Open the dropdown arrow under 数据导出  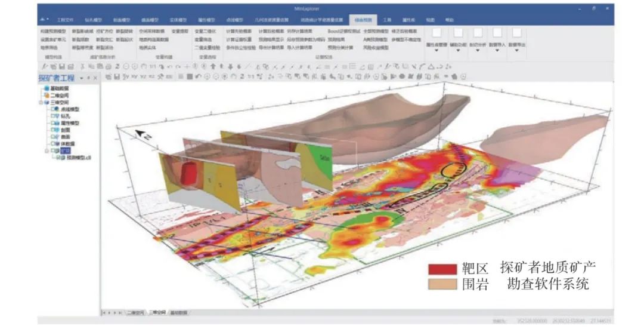[x=516, y=50]
